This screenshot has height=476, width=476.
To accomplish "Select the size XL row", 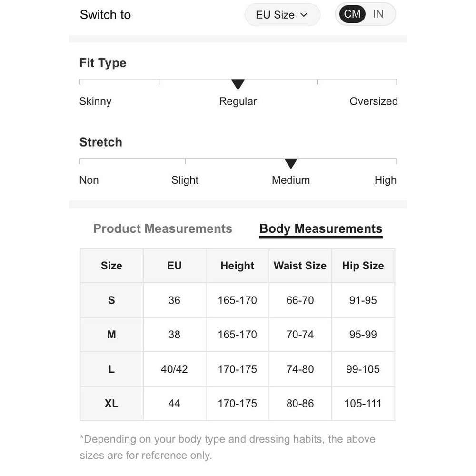I will (x=111, y=403).
